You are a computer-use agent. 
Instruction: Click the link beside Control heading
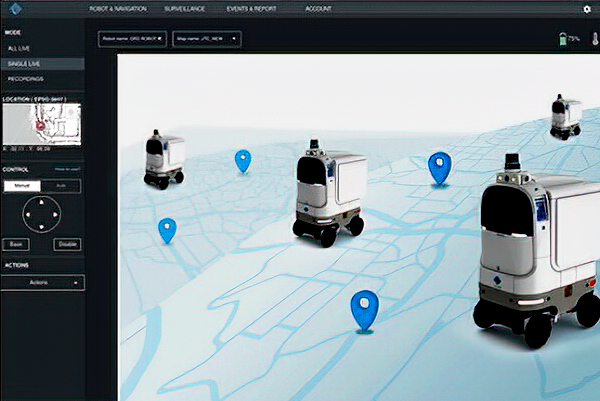click(x=67, y=169)
